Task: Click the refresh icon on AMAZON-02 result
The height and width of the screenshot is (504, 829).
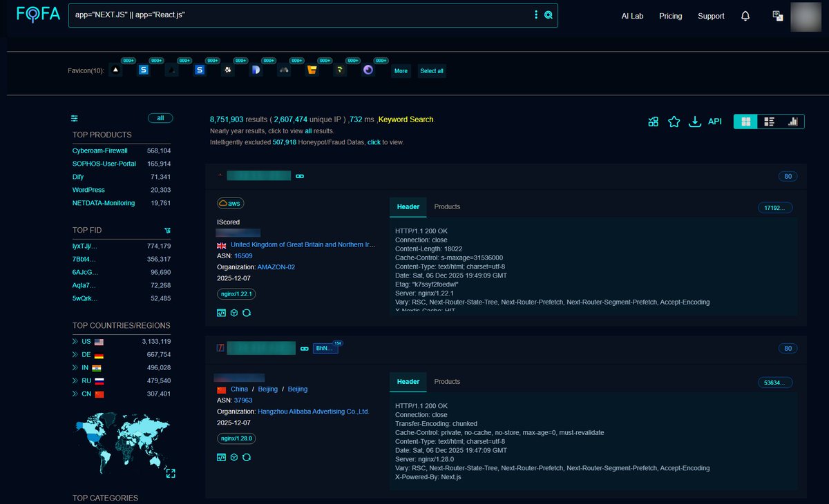Action: point(247,313)
